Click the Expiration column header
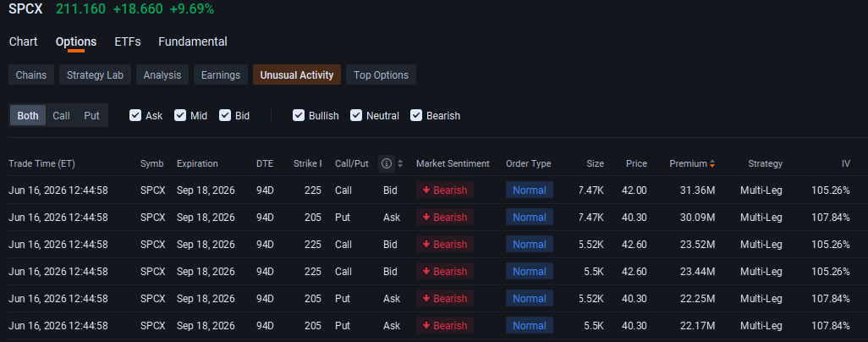Screen dimensions: 868x342 tap(197, 163)
